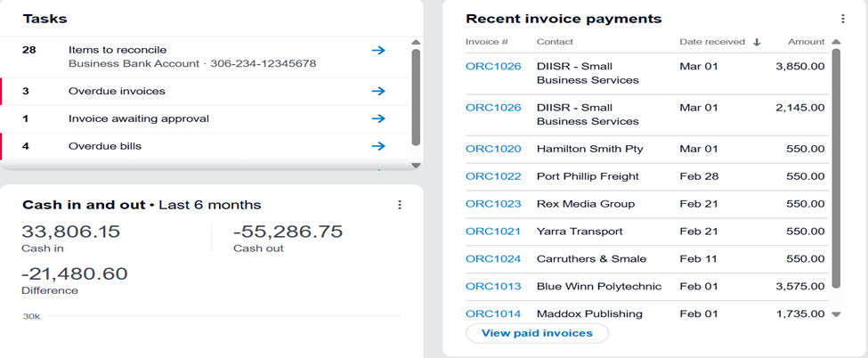Viewport: 868px width, 358px height.
Task: Sort by Date received arrow
Action: pyautogui.click(x=758, y=42)
